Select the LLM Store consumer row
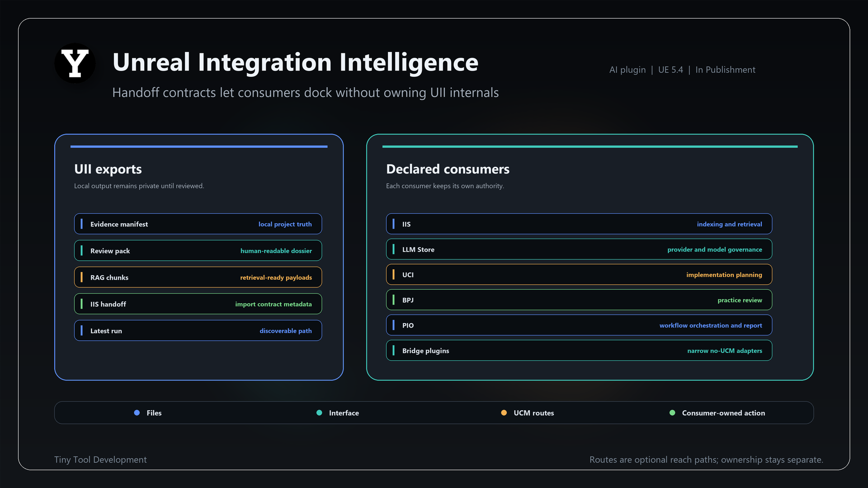 (x=579, y=249)
